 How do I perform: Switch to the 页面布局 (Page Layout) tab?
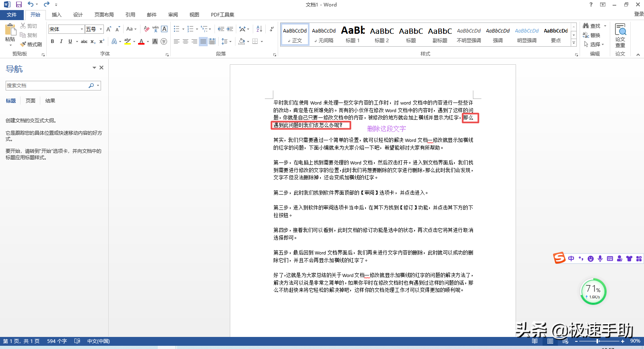pos(104,15)
